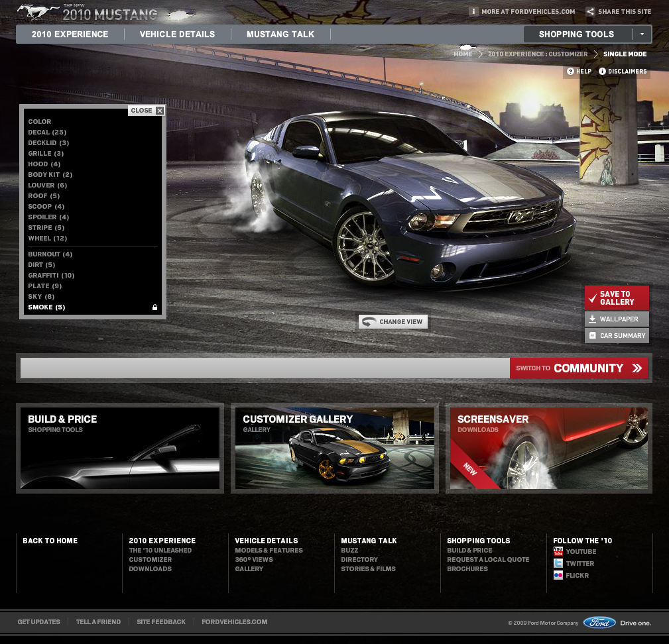Open Gallery link under Vehicle Details footer
669x644 pixels.
point(249,569)
